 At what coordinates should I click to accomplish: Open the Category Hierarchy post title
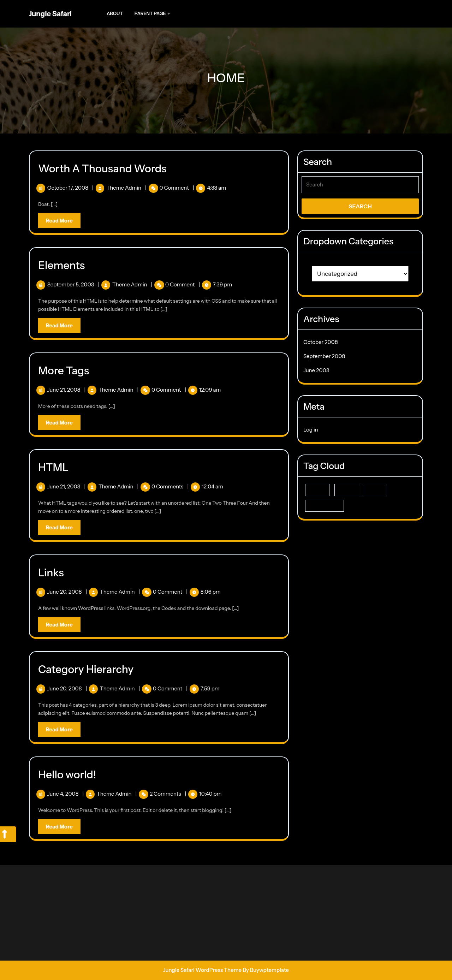click(85, 670)
